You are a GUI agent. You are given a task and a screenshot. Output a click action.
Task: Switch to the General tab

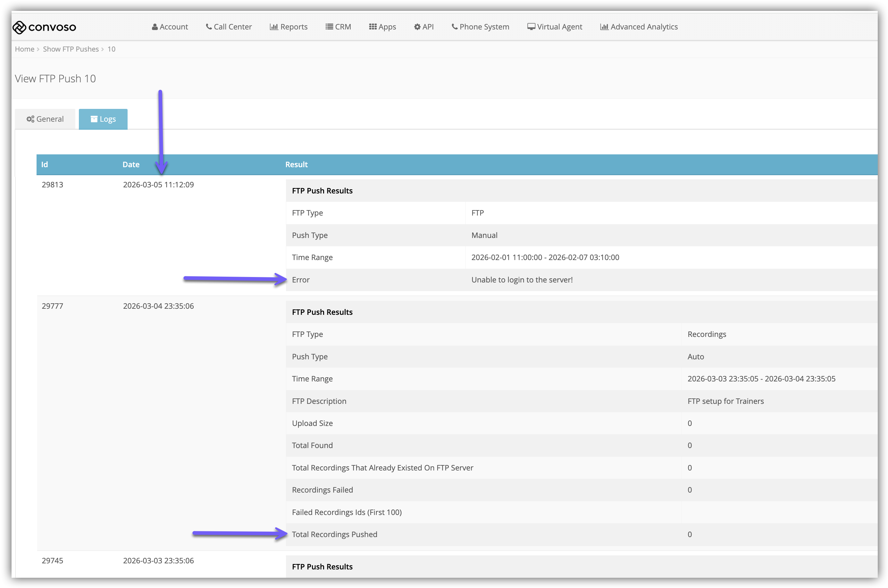45,119
